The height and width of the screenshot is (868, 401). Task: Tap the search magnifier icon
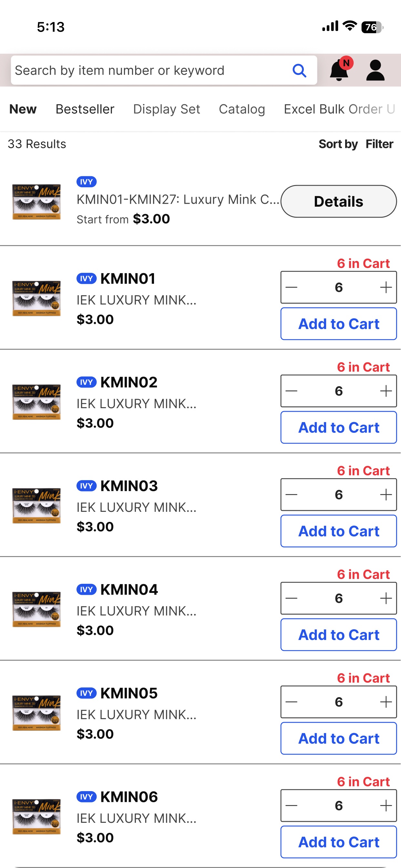pyautogui.click(x=299, y=71)
